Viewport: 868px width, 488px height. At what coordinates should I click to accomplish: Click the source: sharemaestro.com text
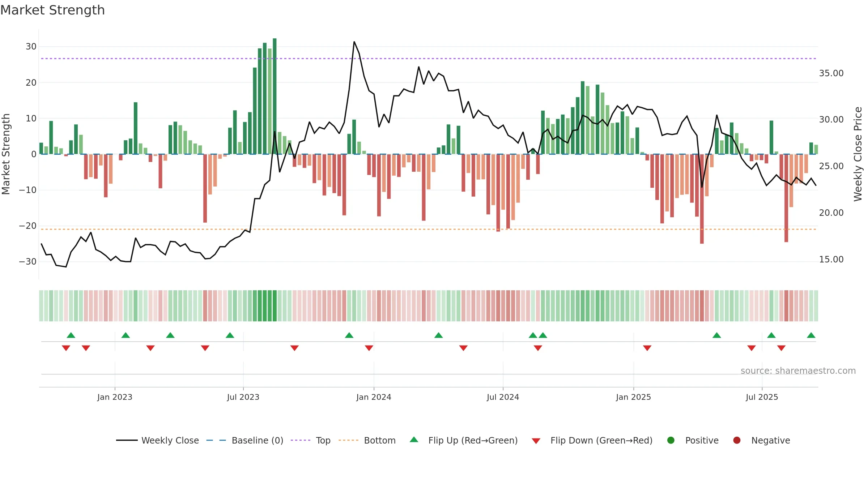pyautogui.click(x=798, y=371)
